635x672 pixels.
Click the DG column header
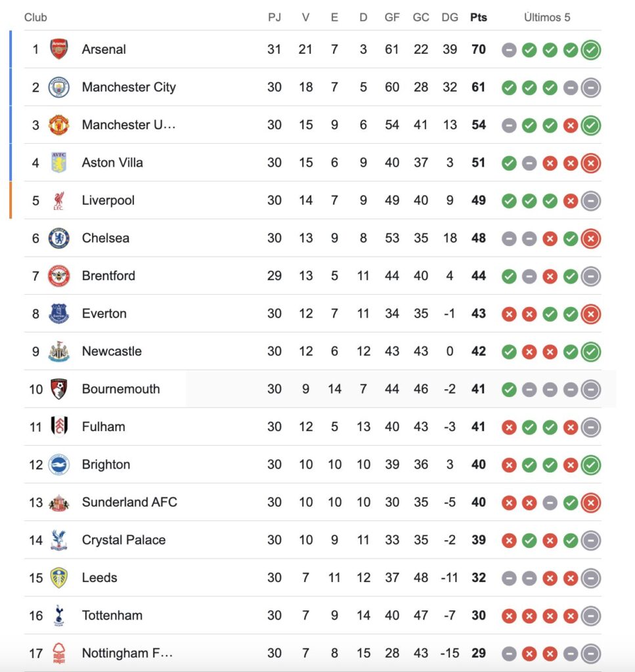tap(450, 18)
